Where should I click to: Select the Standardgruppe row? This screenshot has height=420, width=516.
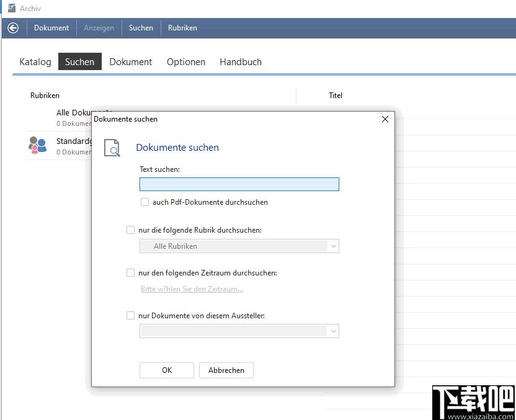point(60,146)
